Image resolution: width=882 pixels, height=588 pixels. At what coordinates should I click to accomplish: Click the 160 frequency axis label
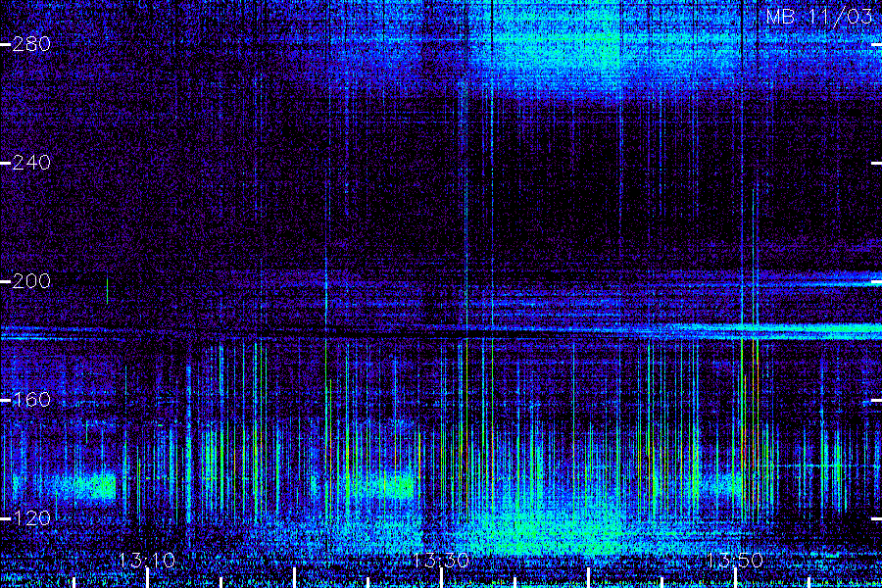(31, 400)
